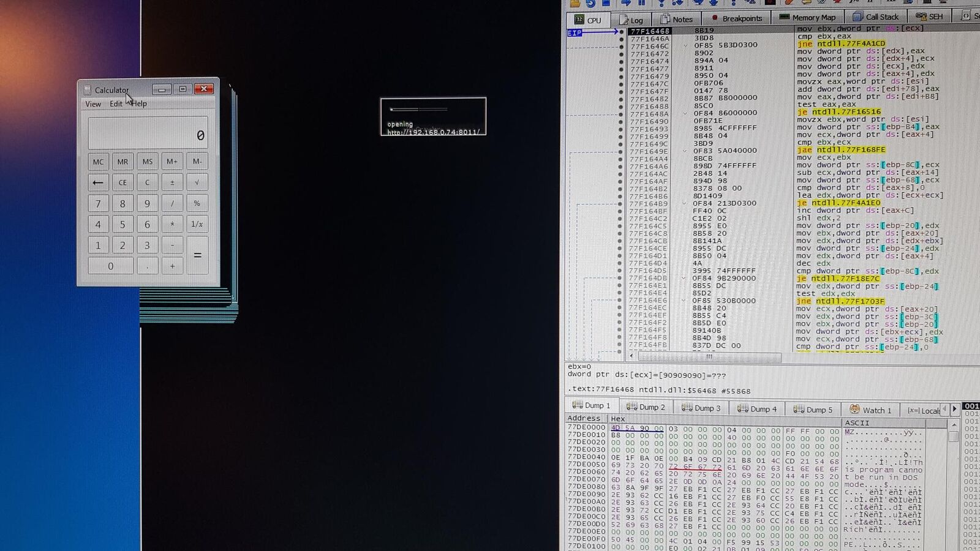Step over using the step-over toolbar icon
Viewport: 980px width, 551px height.
pyautogui.click(x=678, y=4)
